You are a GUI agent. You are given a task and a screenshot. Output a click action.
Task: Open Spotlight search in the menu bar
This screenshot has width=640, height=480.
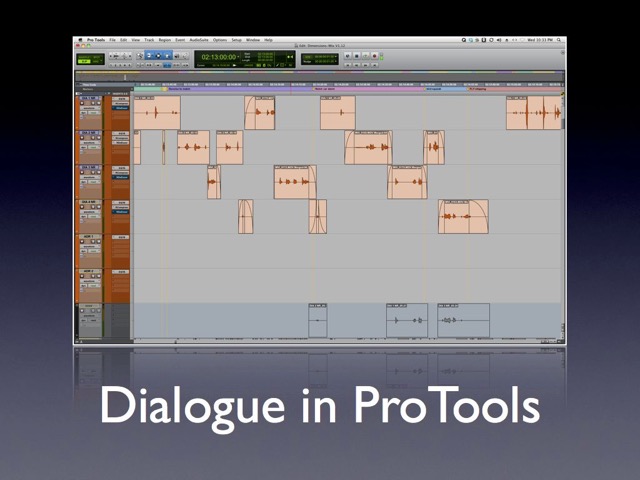[x=559, y=40]
